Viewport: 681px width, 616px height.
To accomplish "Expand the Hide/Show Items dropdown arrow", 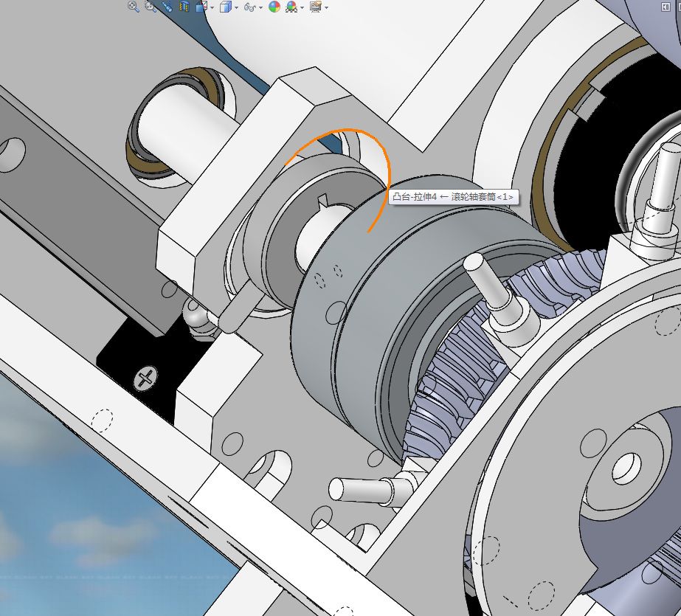I will (260, 7).
